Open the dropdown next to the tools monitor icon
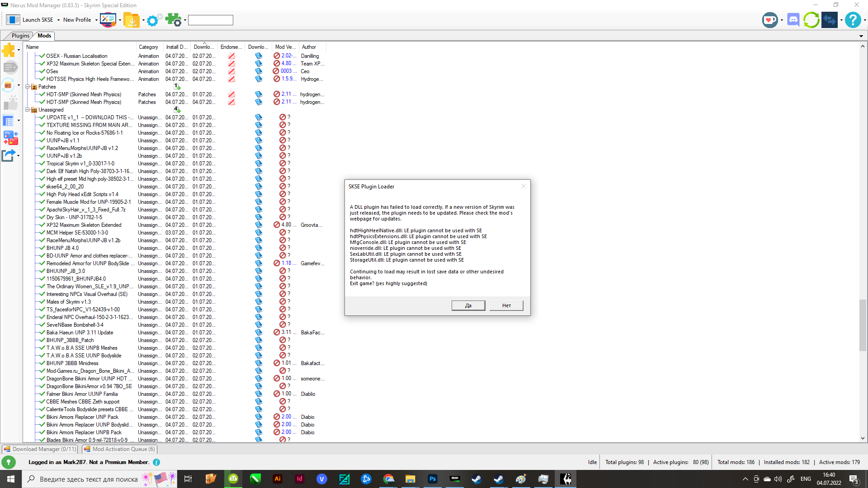This screenshot has width=868, height=488. coord(120,20)
